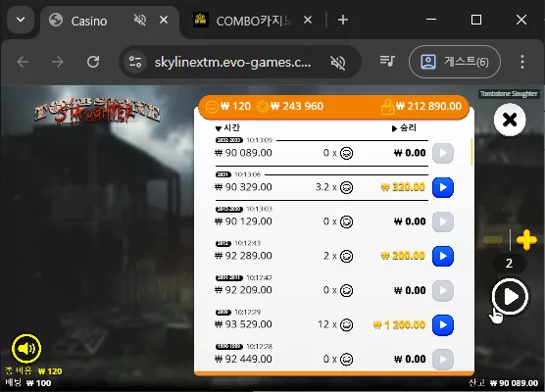Open the tab search dropdown chevron
This screenshot has width=545, height=392.
click(21, 20)
